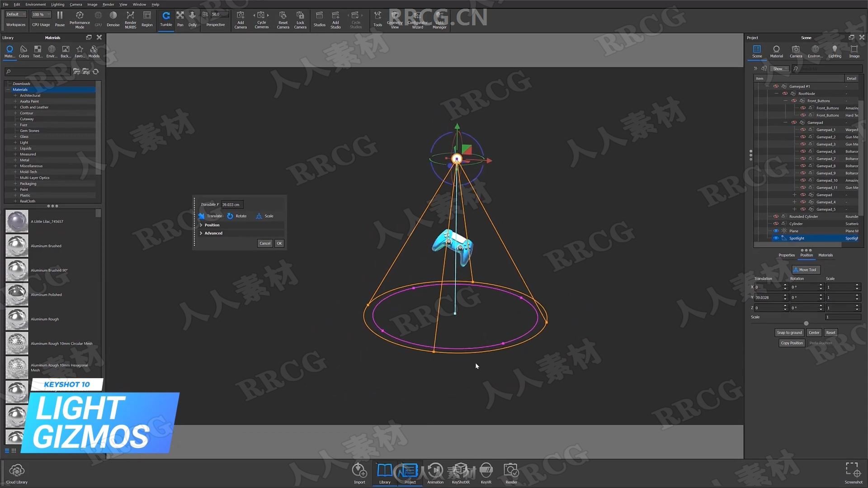Expand the Architectural materials folder

click(15, 95)
